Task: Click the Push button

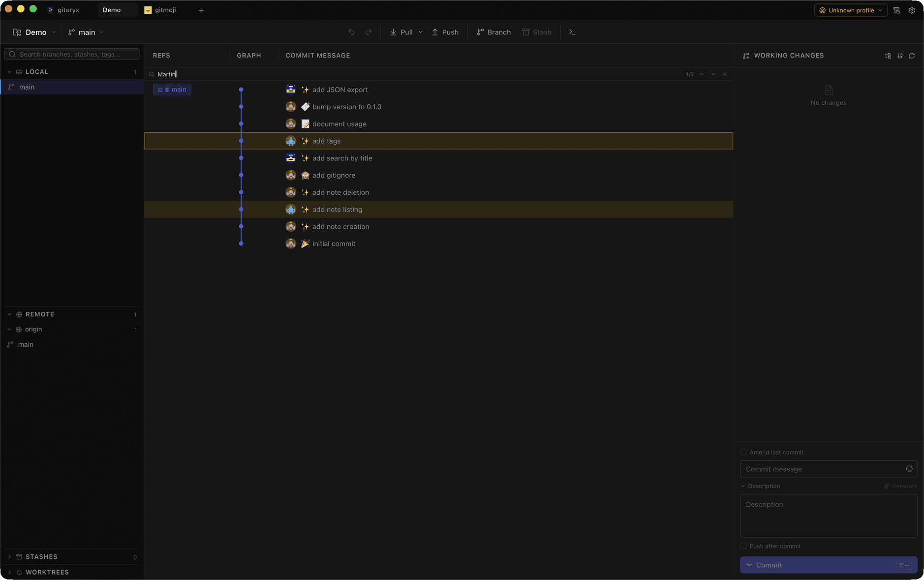Action: pos(445,32)
